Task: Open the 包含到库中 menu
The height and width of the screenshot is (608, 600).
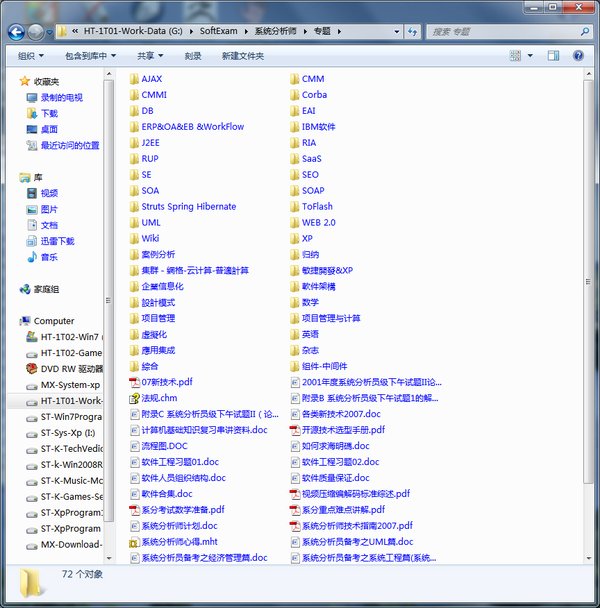Action: (x=90, y=56)
